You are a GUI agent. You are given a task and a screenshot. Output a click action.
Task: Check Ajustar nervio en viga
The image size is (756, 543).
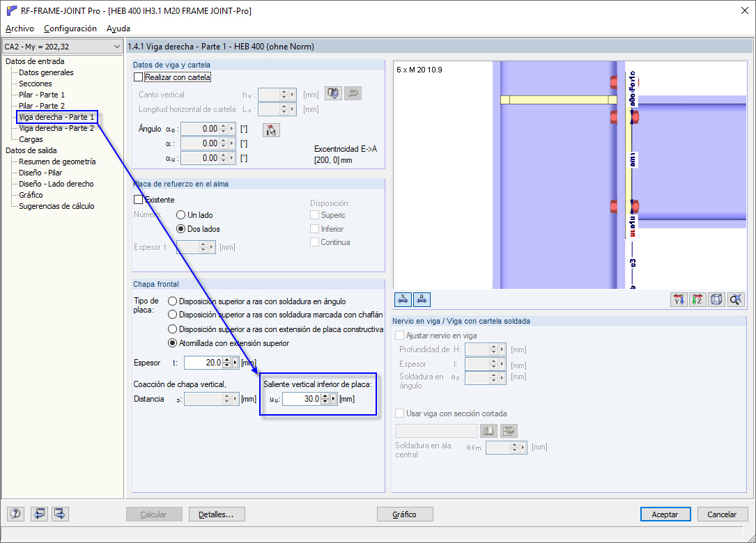point(399,336)
